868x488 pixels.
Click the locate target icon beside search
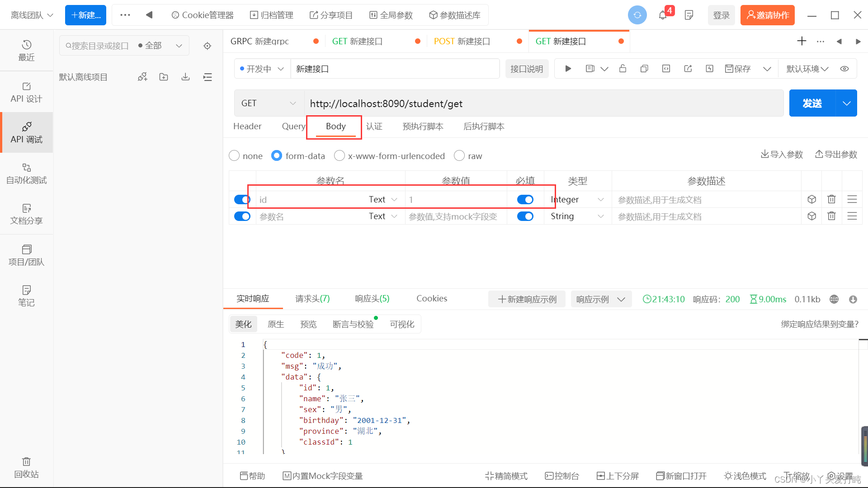208,46
